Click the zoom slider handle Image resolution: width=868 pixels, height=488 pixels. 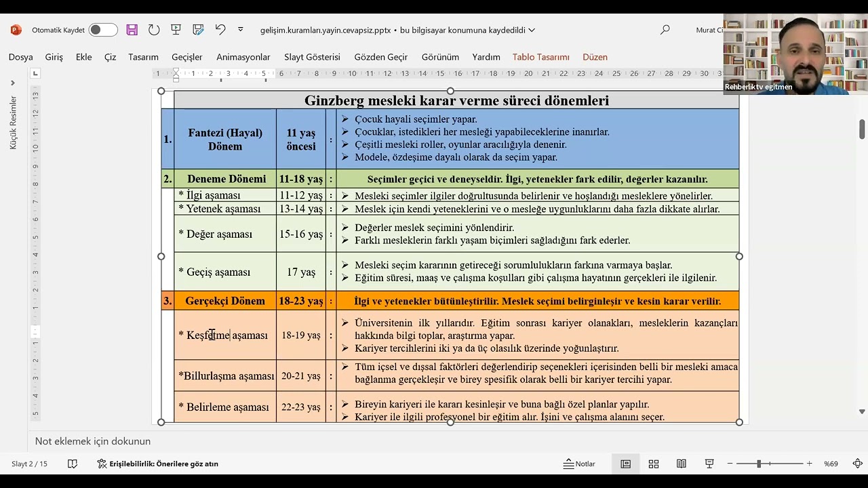point(759,464)
